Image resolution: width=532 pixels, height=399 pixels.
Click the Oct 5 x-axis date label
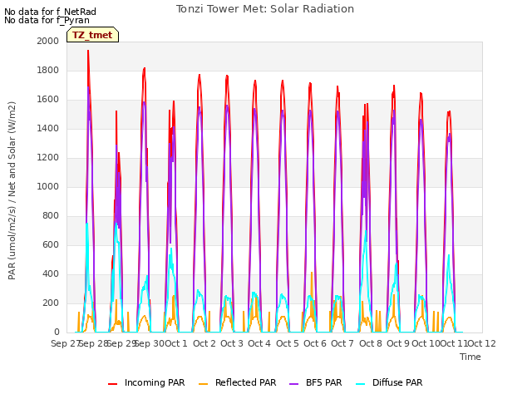(288, 343)
